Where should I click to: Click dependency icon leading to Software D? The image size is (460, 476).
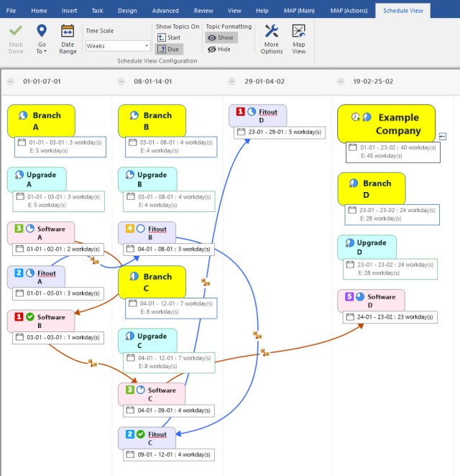[x=264, y=353]
